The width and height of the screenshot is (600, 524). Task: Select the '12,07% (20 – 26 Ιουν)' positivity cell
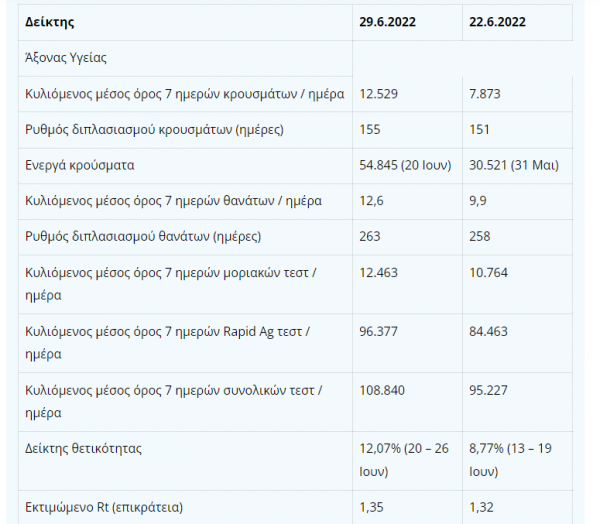click(404, 458)
